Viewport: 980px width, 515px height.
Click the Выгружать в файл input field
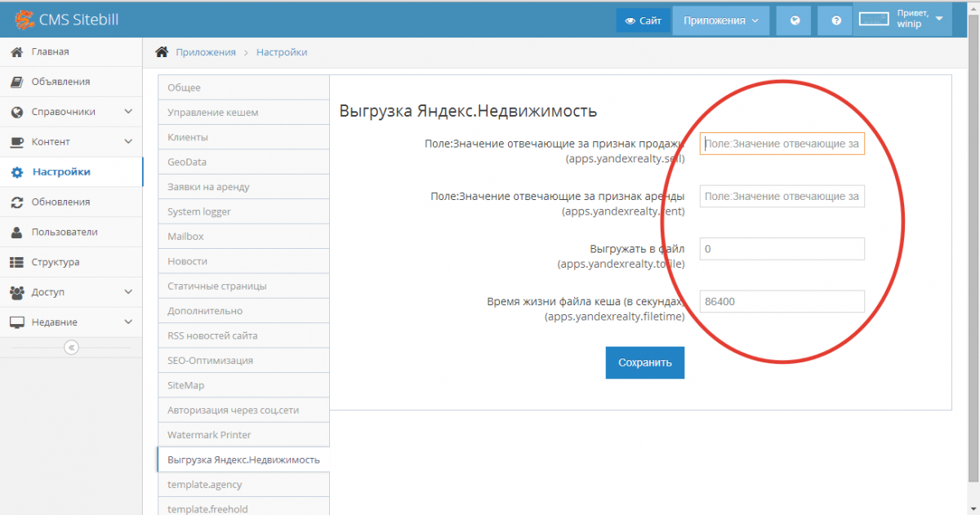click(782, 249)
